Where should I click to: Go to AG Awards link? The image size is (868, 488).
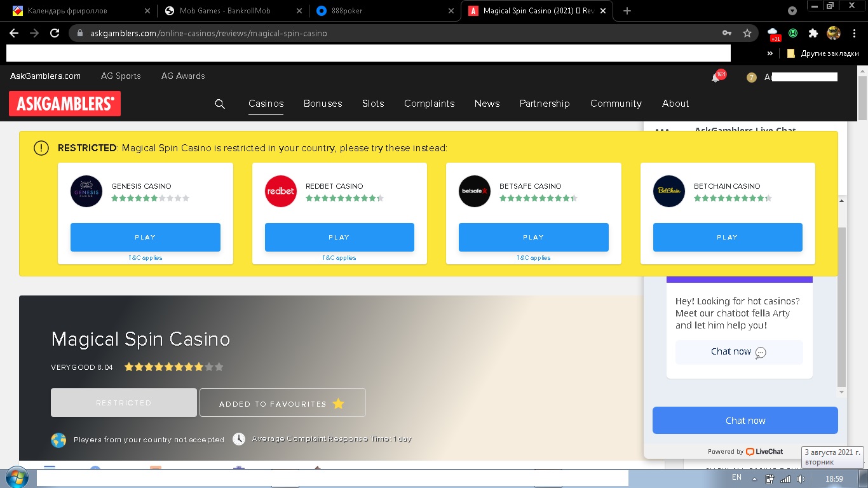[183, 76]
